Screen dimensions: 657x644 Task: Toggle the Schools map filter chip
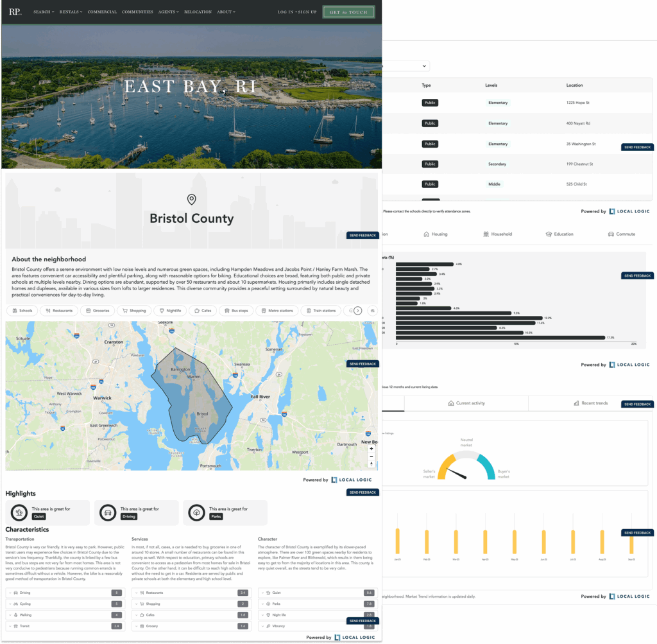click(x=22, y=311)
